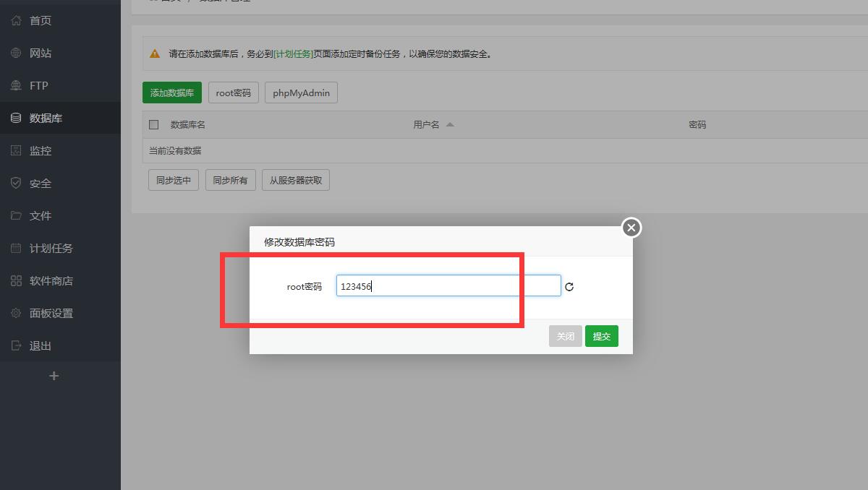This screenshot has height=490, width=868.
Task: Sort by username column arrow
Action: 450,124
